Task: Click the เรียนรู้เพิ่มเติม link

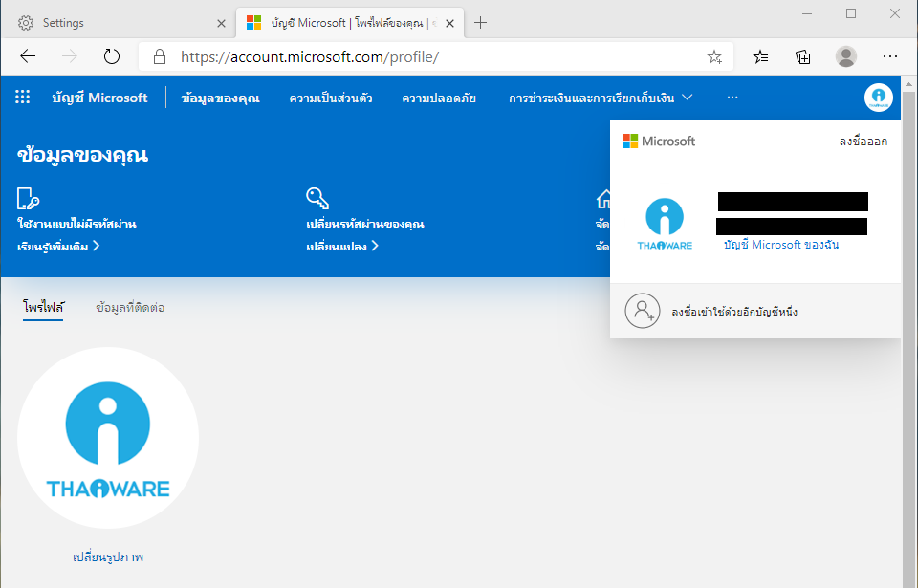Action: tap(58, 247)
